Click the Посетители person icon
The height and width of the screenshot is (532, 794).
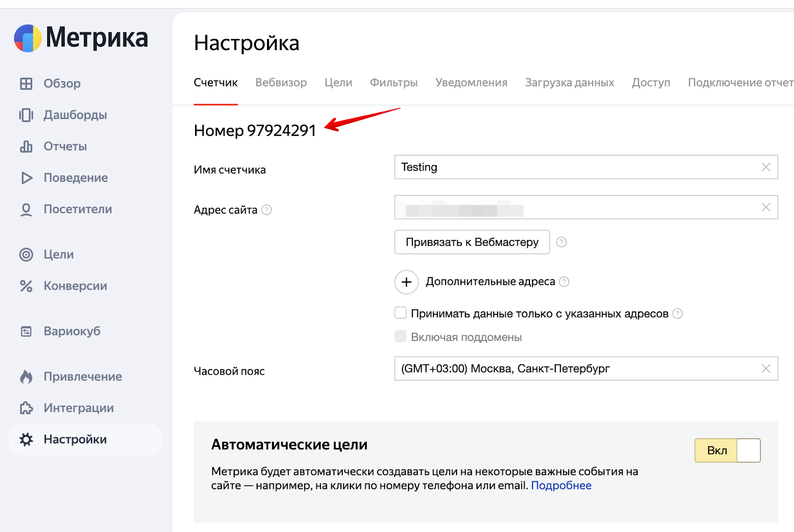26,209
